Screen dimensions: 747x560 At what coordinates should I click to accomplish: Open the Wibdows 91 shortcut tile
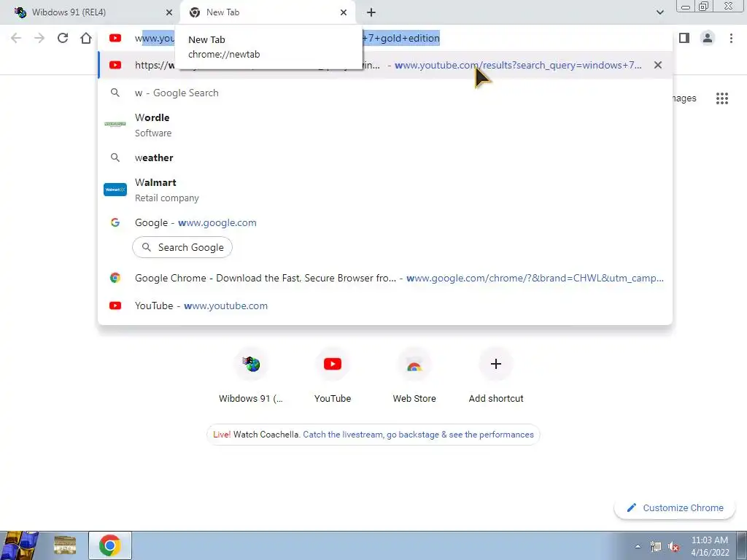[x=251, y=376]
